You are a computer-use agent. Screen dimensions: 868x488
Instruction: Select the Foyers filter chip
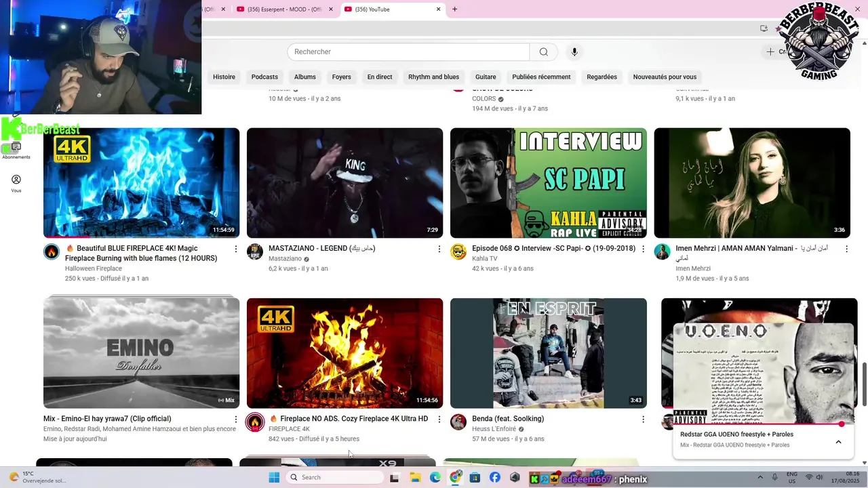342,77
